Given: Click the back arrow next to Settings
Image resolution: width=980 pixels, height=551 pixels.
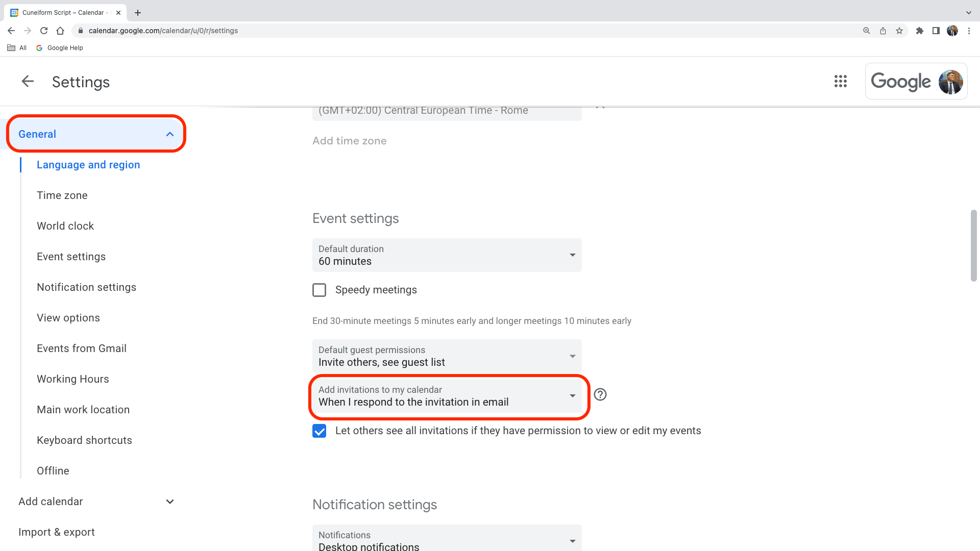Looking at the screenshot, I should (x=28, y=81).
